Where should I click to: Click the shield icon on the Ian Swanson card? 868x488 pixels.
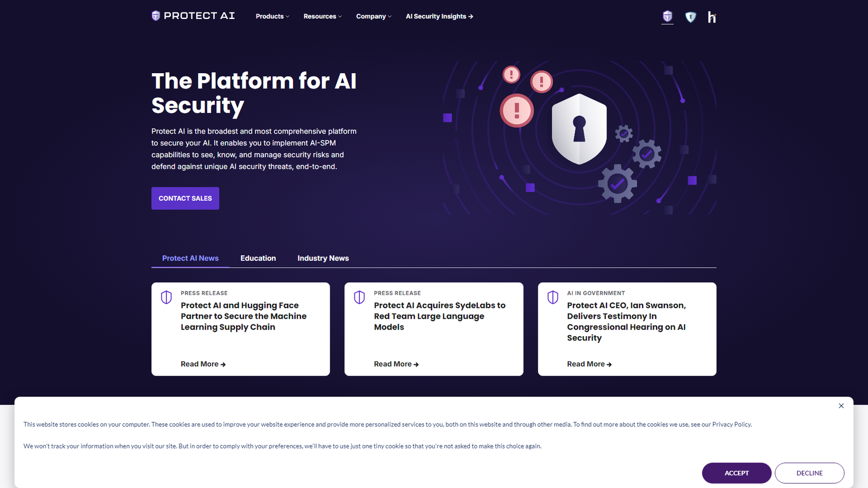point(552,297)
